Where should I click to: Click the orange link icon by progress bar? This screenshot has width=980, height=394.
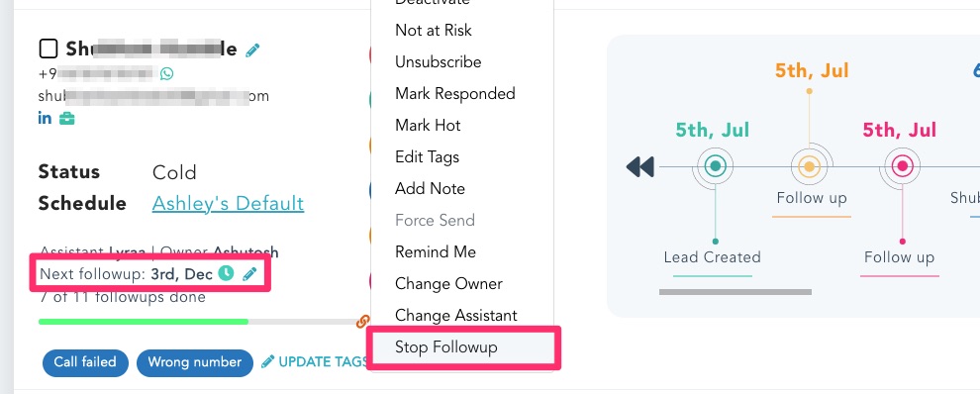[x=362, y=322]
